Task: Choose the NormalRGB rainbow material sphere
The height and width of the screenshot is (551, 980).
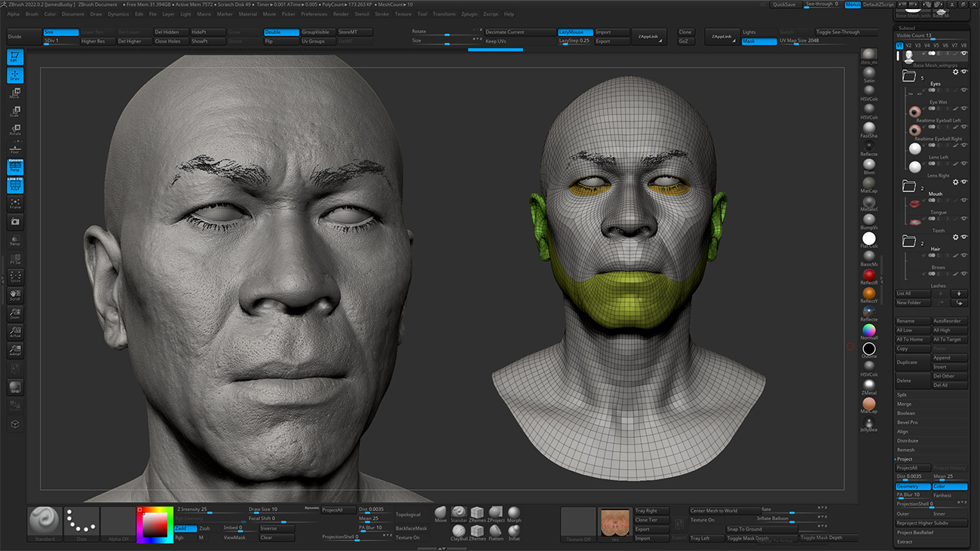Action: pyautogui.click(x=869, y=330)
